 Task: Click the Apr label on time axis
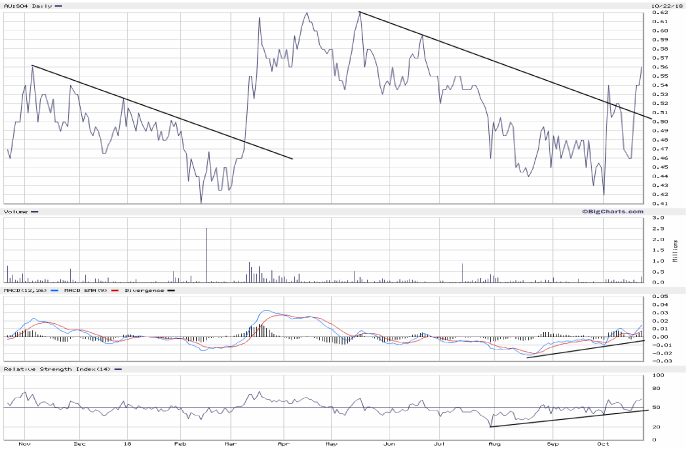click(283, 442)
